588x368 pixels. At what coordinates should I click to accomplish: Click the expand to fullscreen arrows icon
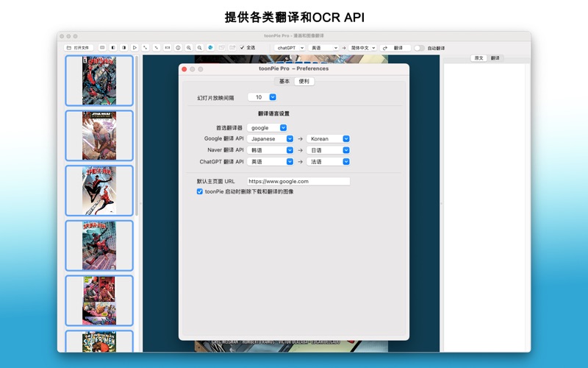[x=146, y=48]
